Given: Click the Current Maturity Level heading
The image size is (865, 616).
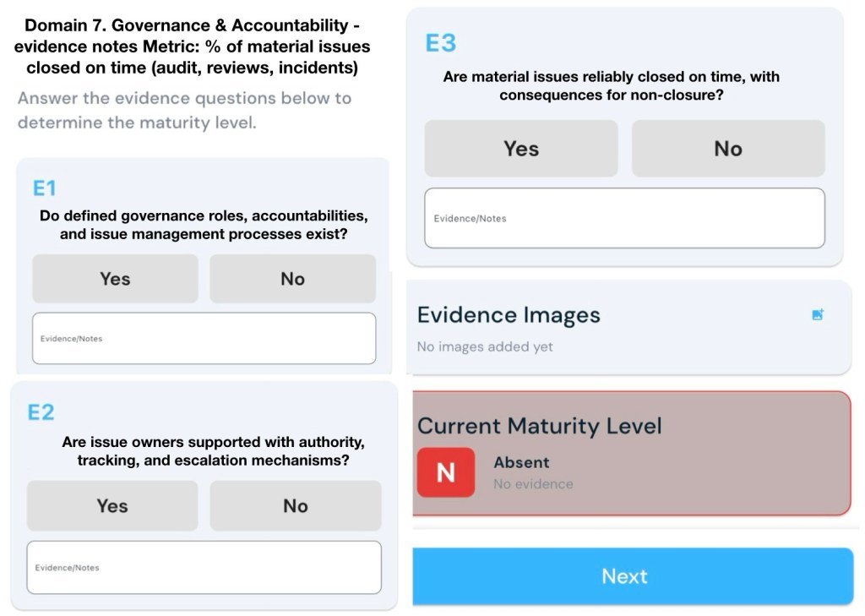Looking at the screenshot, I should coord(540,425).
